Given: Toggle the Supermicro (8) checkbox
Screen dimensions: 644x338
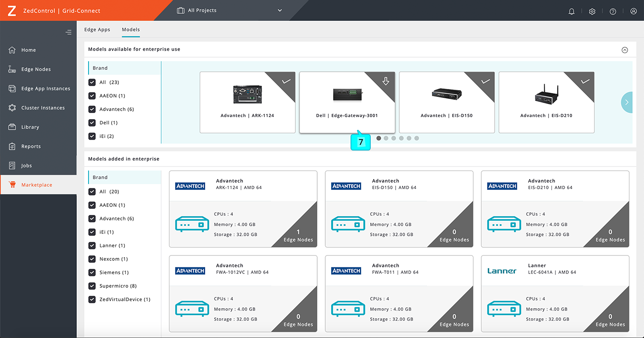Looking at the screenshot, I should point(92,286).
